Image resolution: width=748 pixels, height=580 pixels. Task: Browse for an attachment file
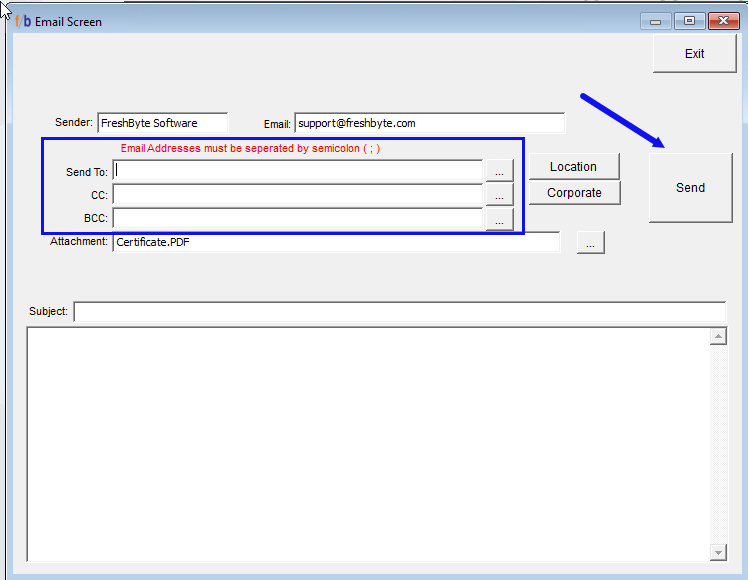(x=590, y=243)
